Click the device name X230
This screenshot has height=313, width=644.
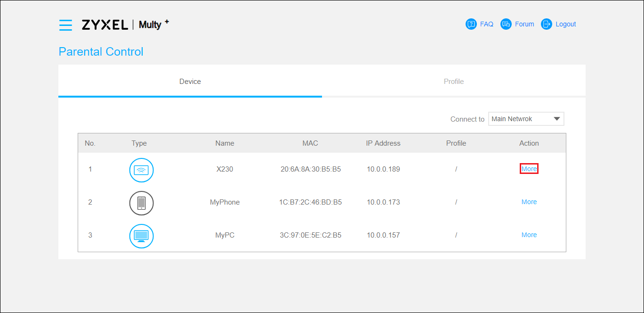click(x=225, y=169)
